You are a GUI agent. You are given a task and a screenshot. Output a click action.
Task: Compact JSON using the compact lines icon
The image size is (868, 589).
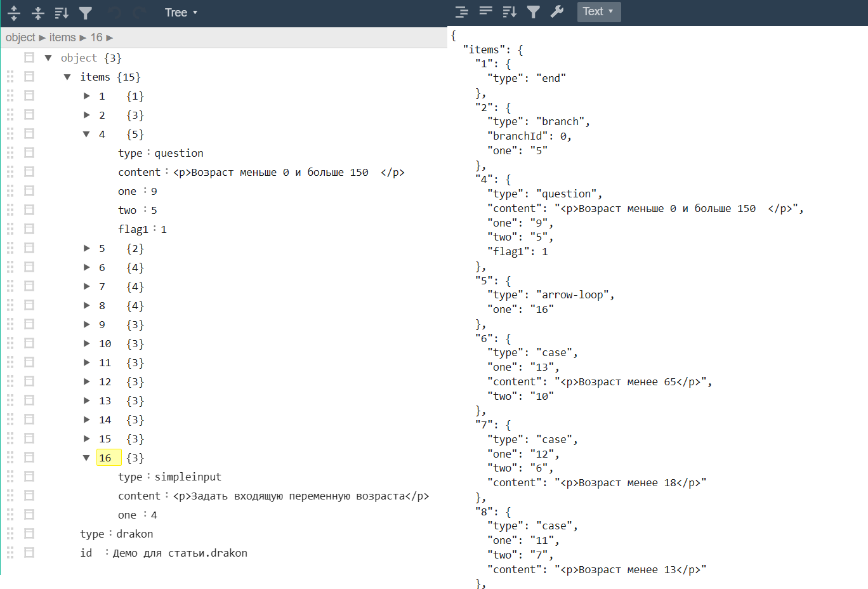485,11
